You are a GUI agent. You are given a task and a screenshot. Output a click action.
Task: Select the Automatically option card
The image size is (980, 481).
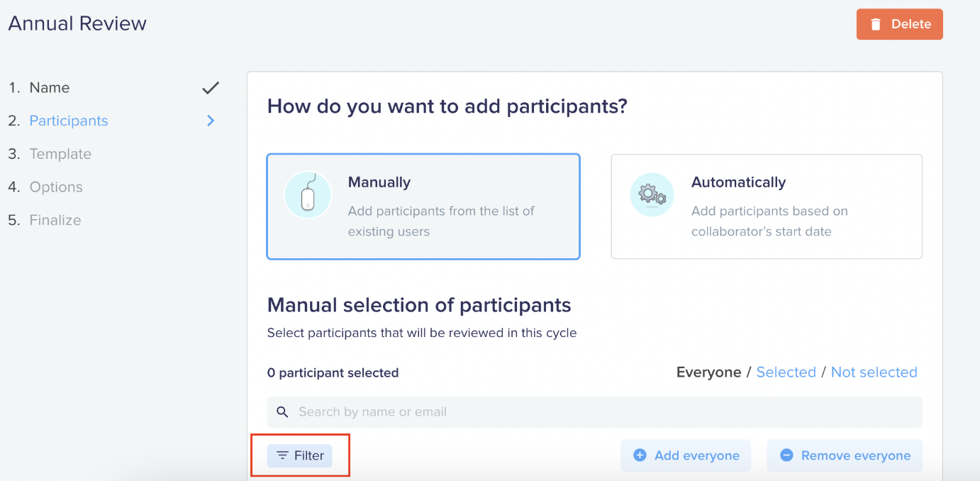click(767, 206)
